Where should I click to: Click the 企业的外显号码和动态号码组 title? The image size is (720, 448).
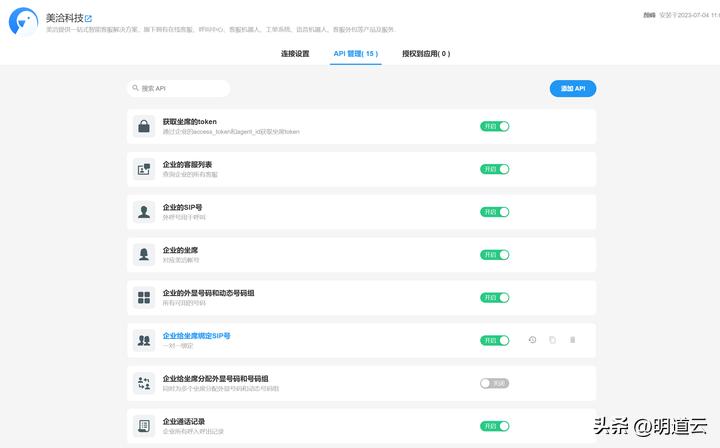208,293
